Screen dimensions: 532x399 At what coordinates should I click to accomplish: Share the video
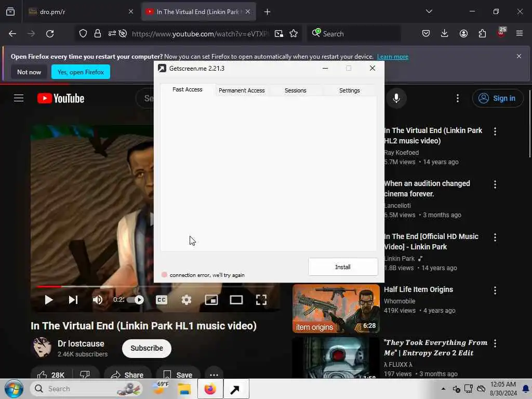pyautogui.click(x=127, y=375)
